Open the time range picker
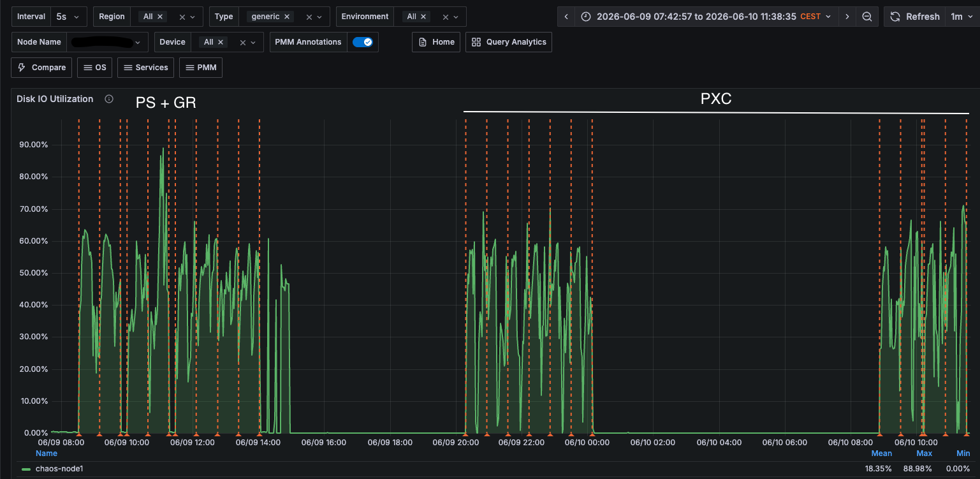Viewport: 980px width, 479px height. [706, 17]
